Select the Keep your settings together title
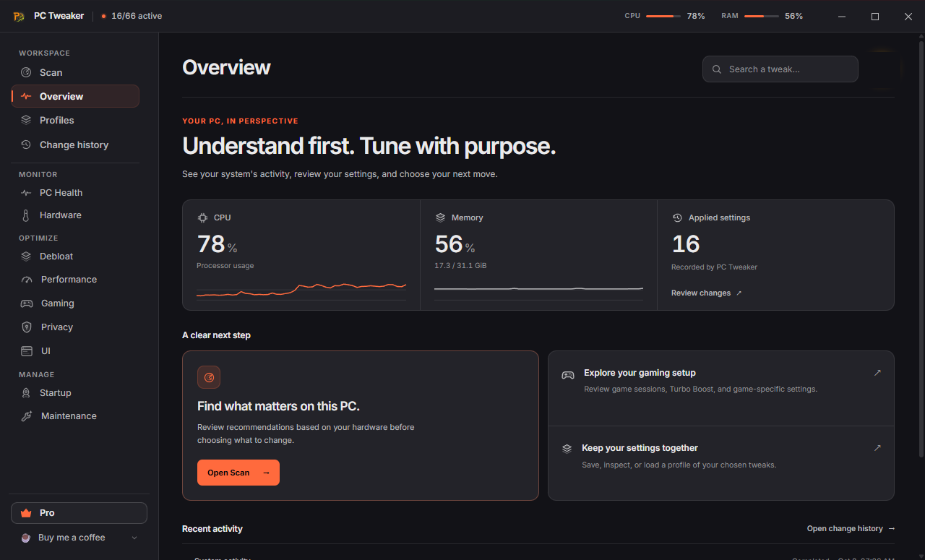 click(640, 448)
